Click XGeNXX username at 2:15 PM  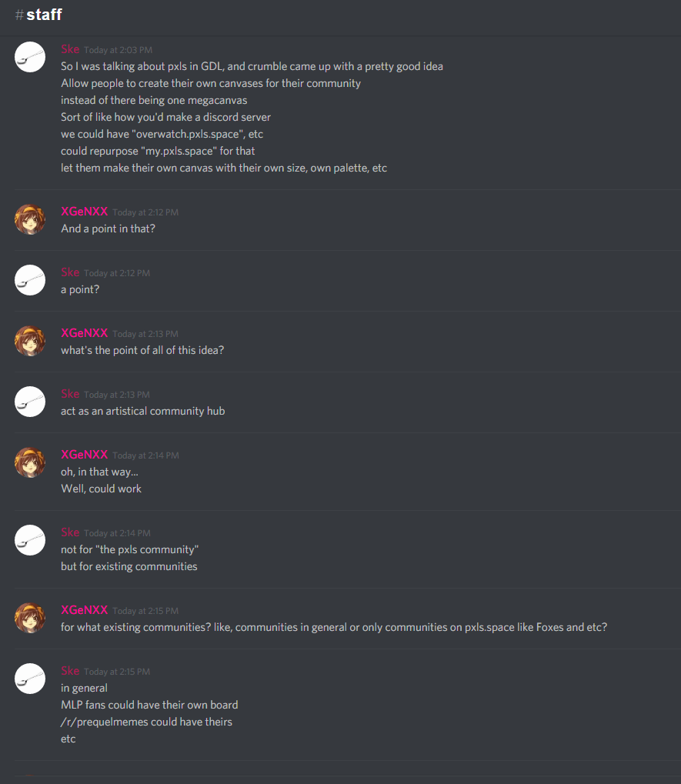point(84,610)
